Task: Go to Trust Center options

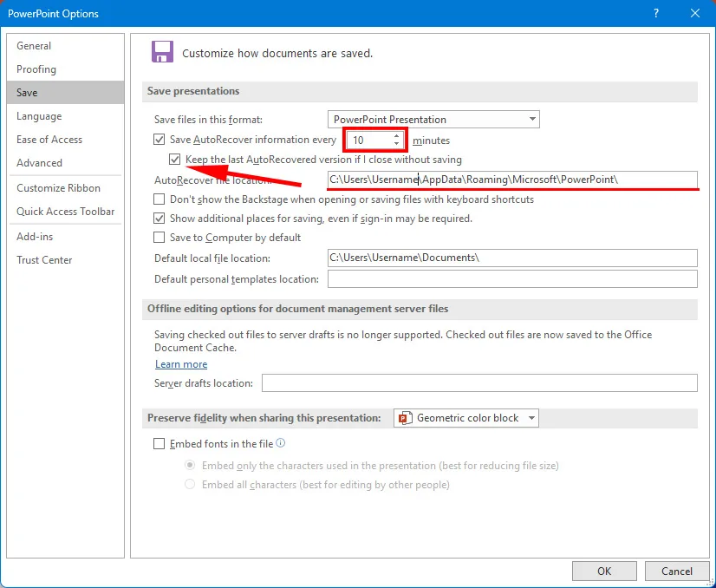Action: pyautogui.click(x=65, y=260)
